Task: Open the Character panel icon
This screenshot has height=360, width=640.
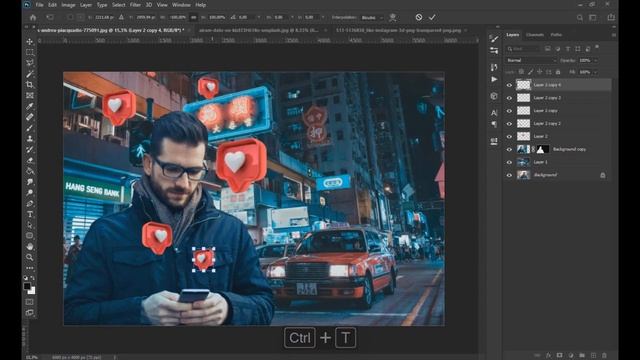Action: [x=494, y=112]
